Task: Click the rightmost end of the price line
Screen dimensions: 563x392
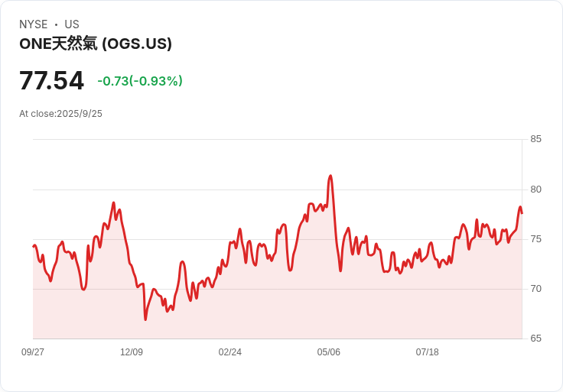Action: [x=522, y=213]
